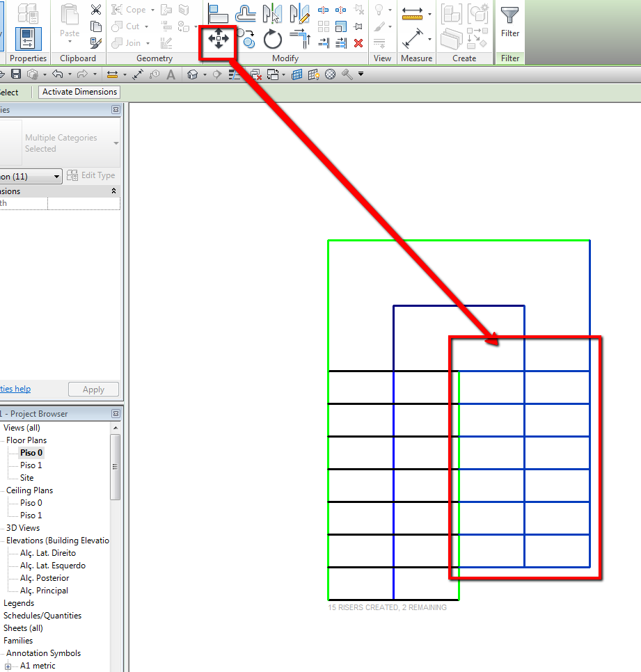Open Piso 0 under Floor Plans

pos(31,453)
